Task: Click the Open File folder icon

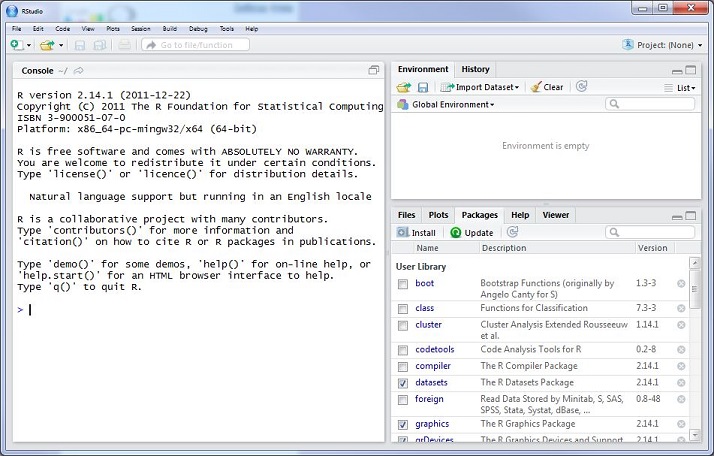Action: (47, 45)
